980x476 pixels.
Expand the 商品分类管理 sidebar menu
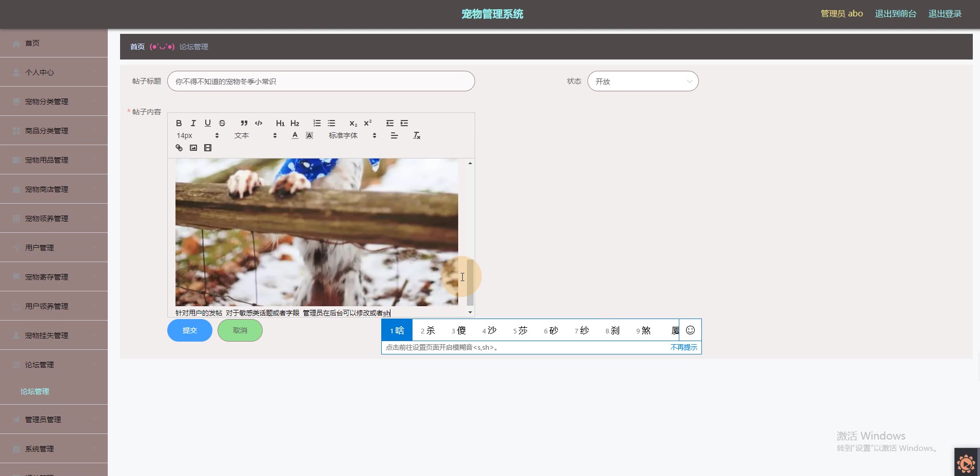click(x=54, y=131)
